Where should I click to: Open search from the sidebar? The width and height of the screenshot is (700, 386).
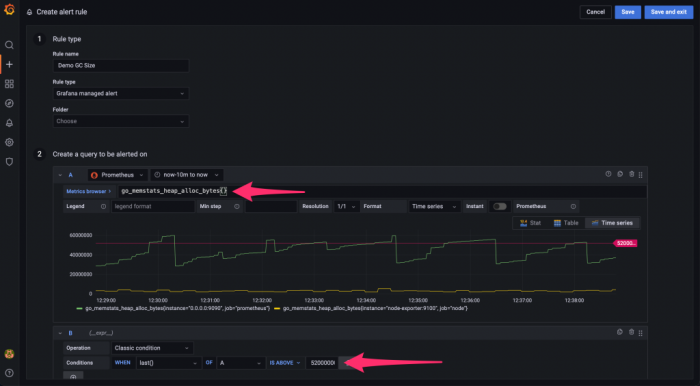pyautogui.click(x=9, y=45)
